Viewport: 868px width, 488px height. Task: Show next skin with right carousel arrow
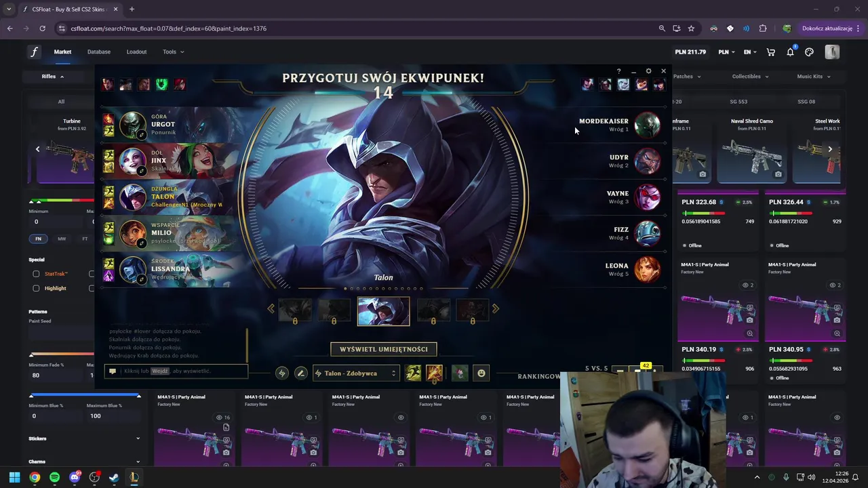495,309
